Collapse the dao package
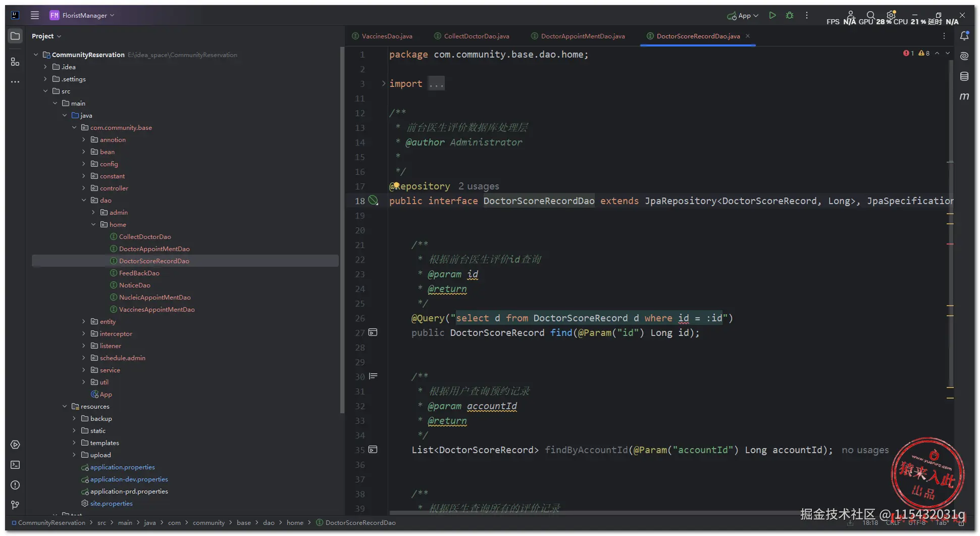980x536 pixels. click(x=84, y=200)
